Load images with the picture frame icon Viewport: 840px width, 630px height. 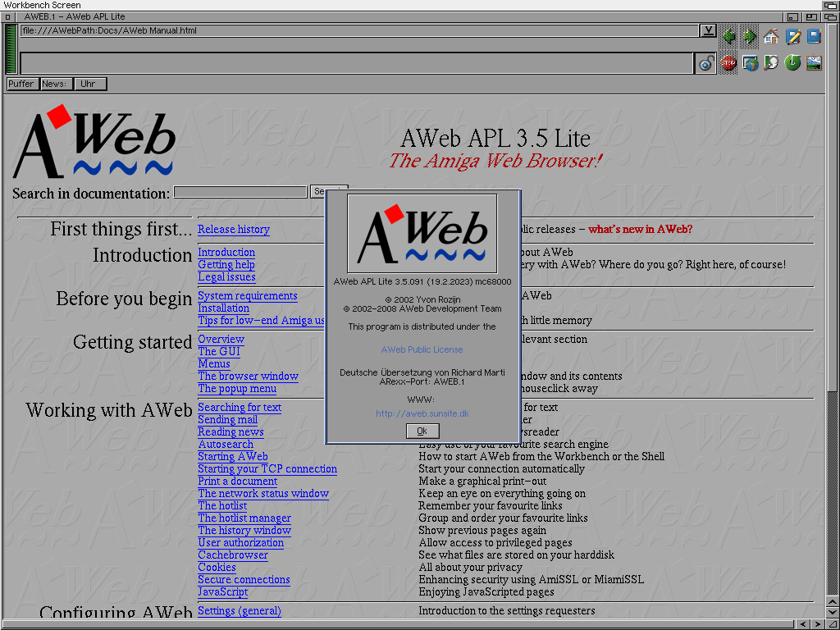click(x=814, y=63)
